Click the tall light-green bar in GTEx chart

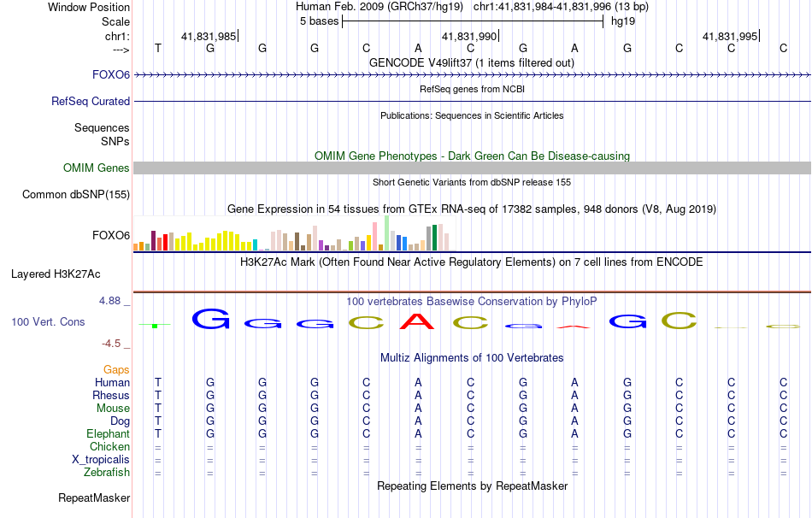pos(387,233)
